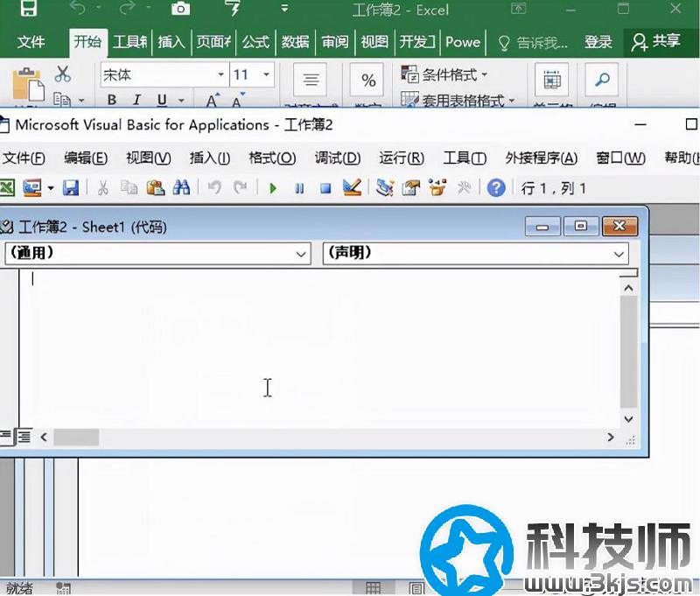Toggle Bold in Excel ribbon

coord(112,100)
